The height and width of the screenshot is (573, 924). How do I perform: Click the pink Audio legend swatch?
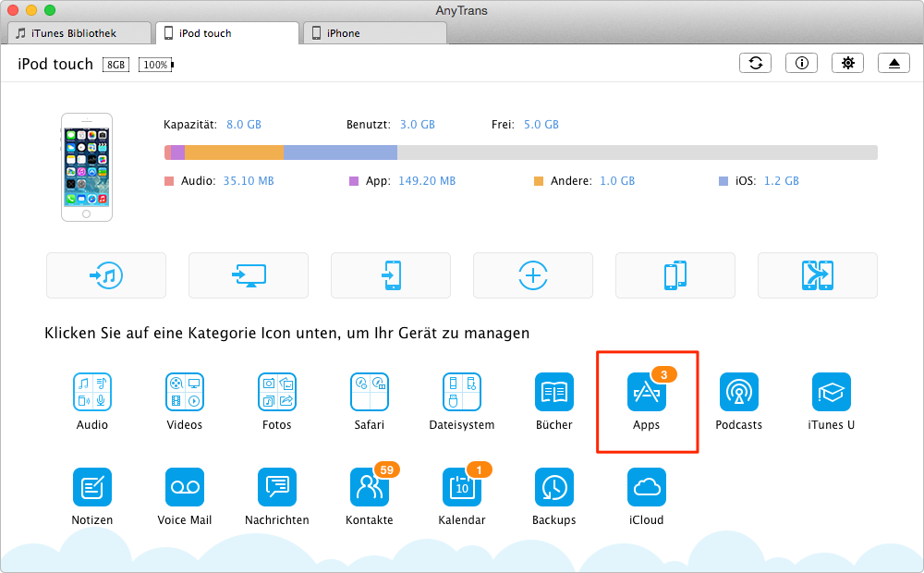[169, 181]
